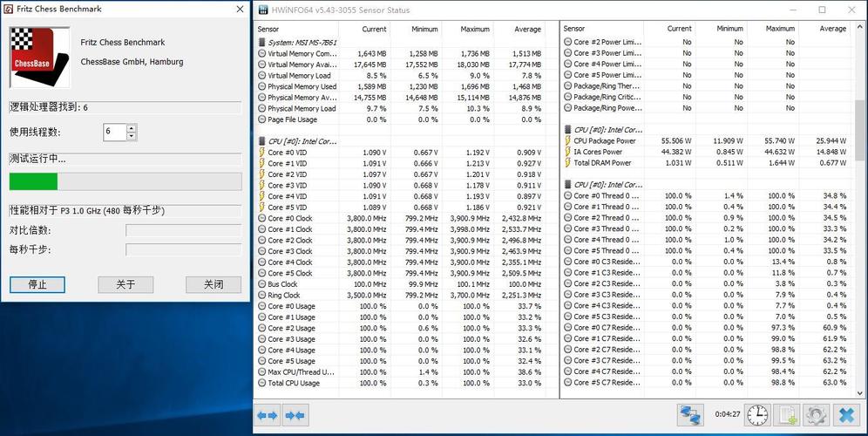
Task: Collapse the CPU [#0] group above Core #0 Thread 0
Action: pos(603,185)
